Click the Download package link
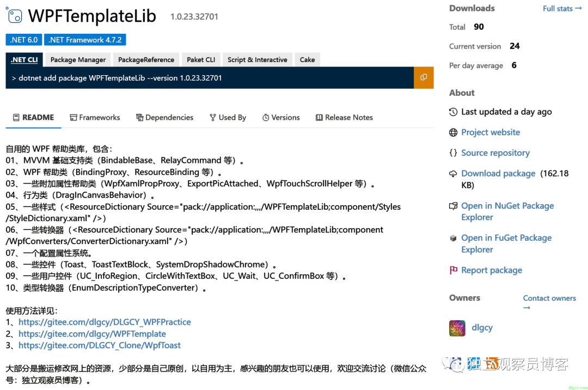The image size is (588, 390). pos(498,173)
